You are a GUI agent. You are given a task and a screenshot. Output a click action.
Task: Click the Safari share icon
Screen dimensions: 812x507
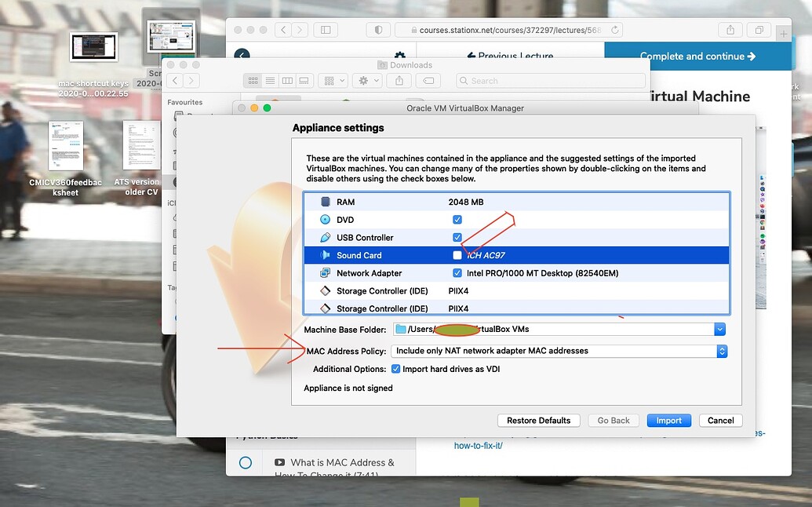point(730,30)
